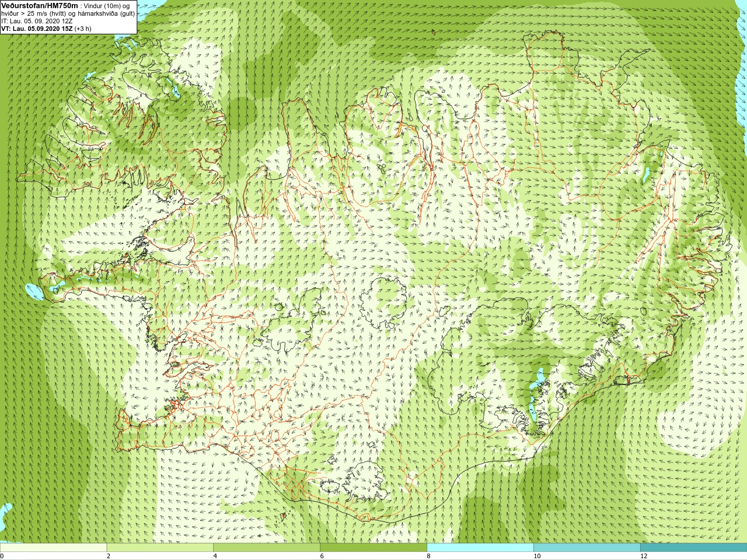
Task: Click the 'IT: Lau. 05. 09. 2020 12Z' line
Action: [x=37, y=21]
